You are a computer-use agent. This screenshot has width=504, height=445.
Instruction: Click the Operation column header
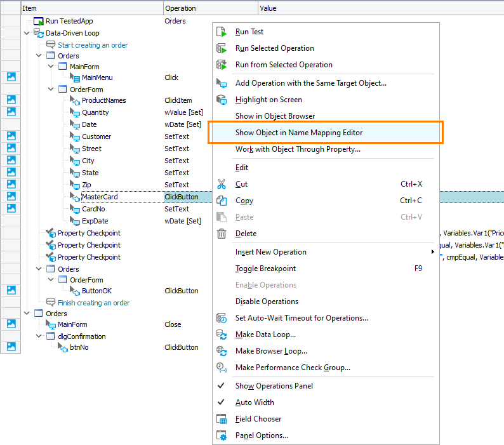pyautogui.click(x=181, y=8)
